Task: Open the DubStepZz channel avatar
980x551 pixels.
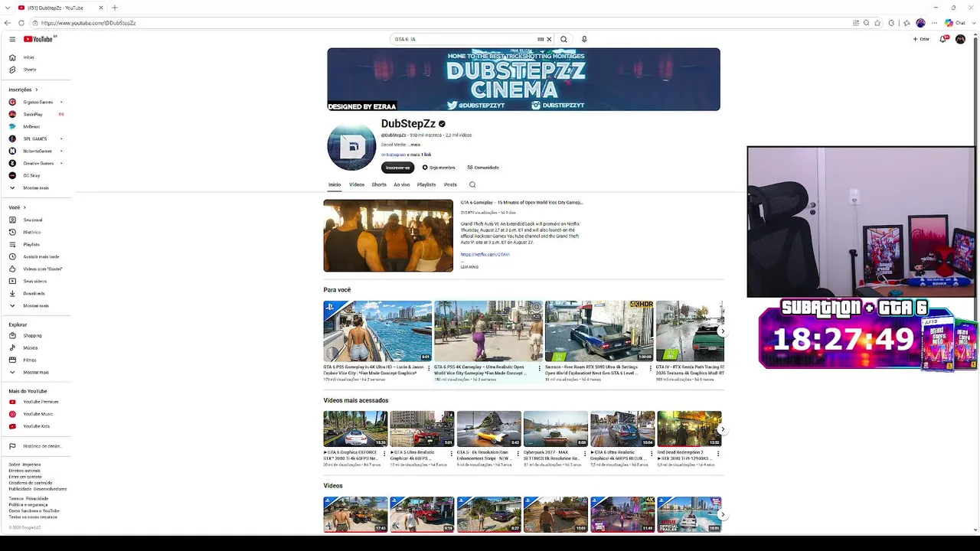Action: (351, 146)
